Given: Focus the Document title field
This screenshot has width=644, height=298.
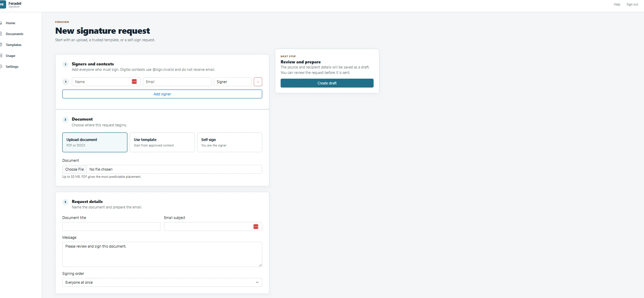Looking at the screenshot, I should pyautogui.click(x=111, y=226).
